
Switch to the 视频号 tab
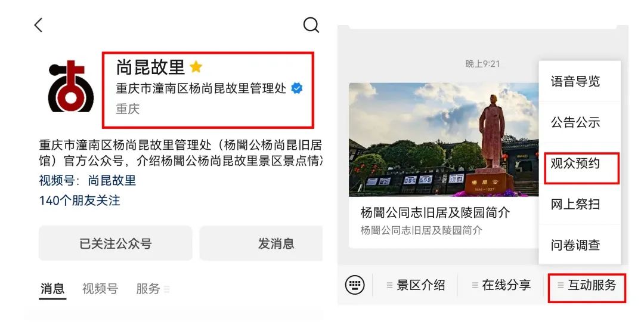point(100,289)
